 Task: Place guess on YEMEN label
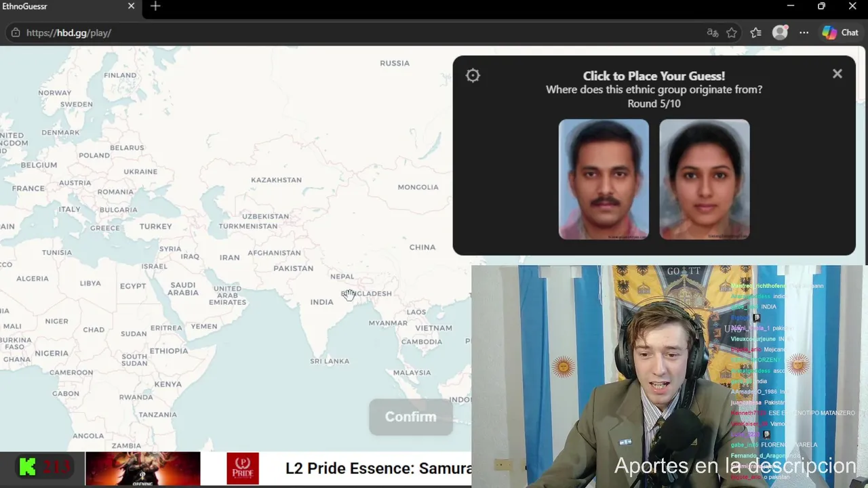click(x=204, y=327)
